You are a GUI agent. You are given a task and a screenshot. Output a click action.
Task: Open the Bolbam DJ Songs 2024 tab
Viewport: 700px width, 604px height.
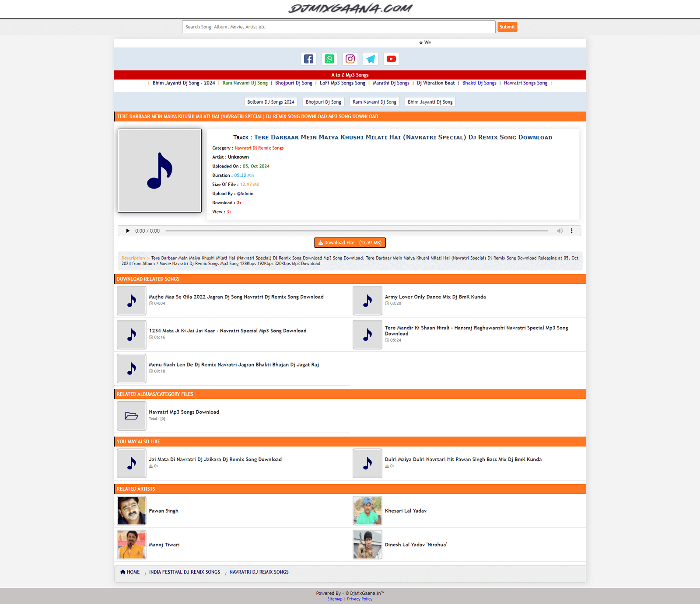coord(271,102)
